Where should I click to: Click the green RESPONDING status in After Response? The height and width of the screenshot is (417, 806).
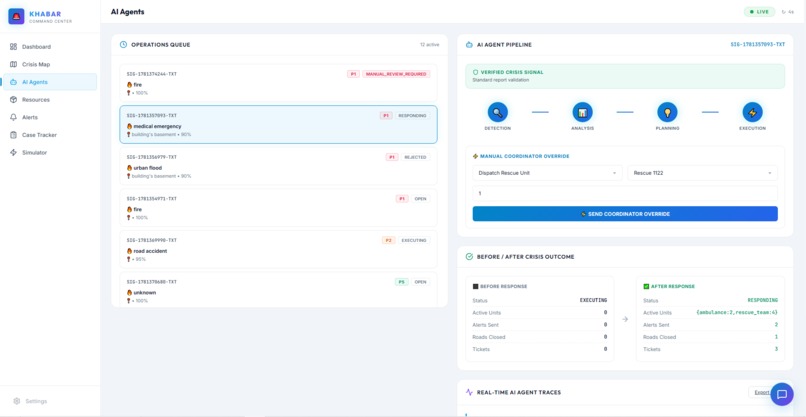pos(762,300)
